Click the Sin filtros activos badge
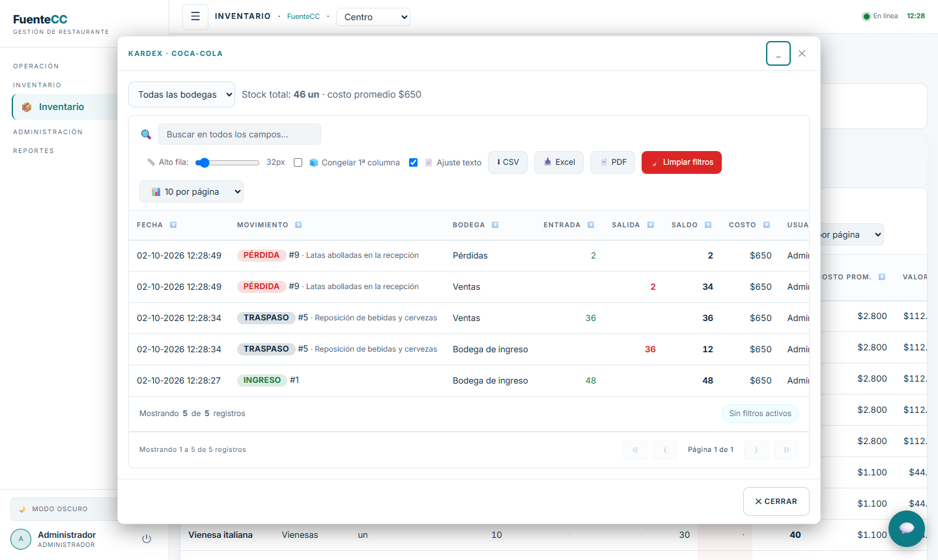Screen dimensions: 938x560 (760, 413)
